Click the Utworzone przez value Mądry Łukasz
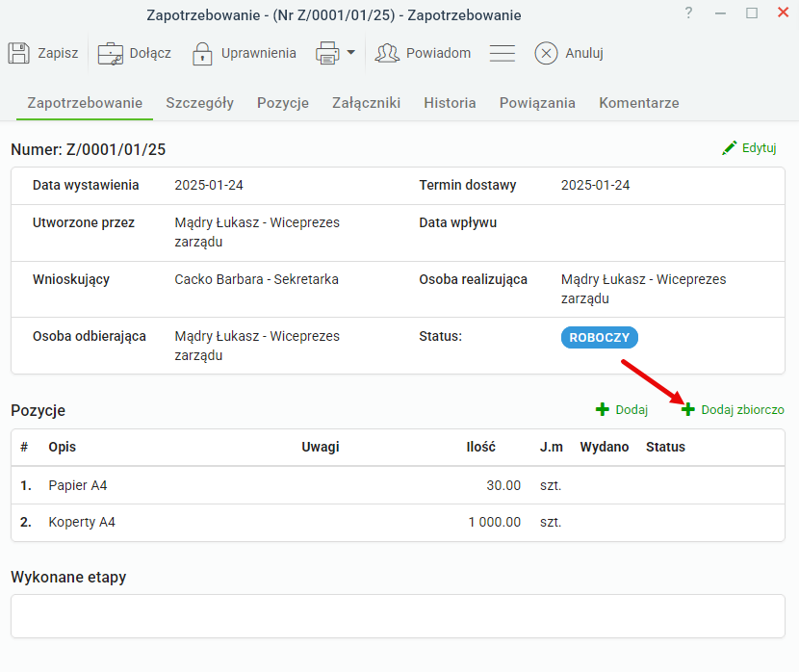 click(x=257, y=232)
